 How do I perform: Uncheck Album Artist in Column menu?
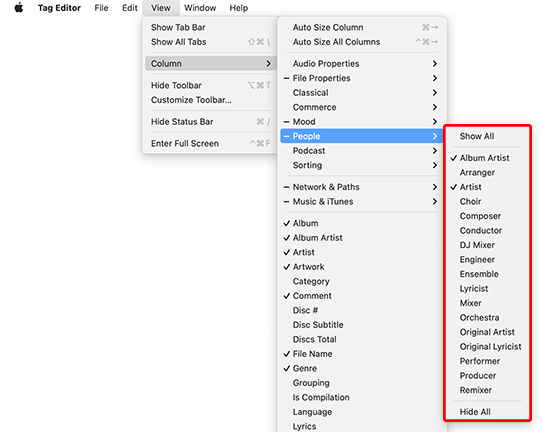pyautogui.click(x=362, y=238)
